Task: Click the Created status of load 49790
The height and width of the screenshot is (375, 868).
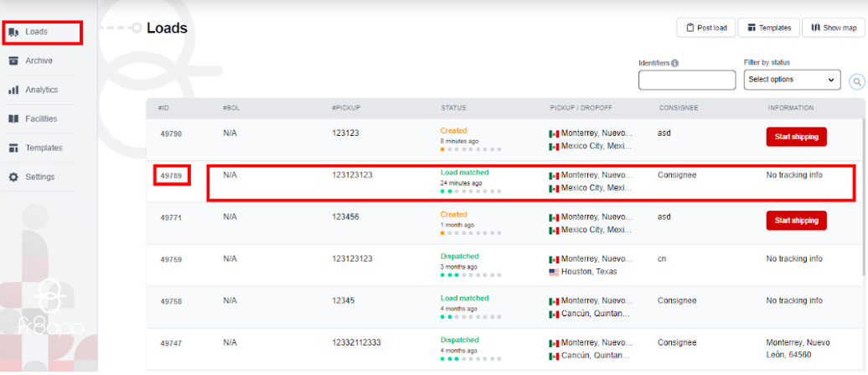Action: pyautogui.click(x=453, y=131)
